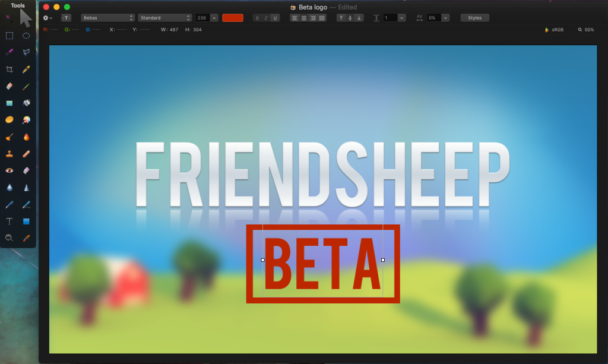
Task: Pick the orange broom-shaped retouch tool
Action: pyautogui.click(x=9, y=137)
